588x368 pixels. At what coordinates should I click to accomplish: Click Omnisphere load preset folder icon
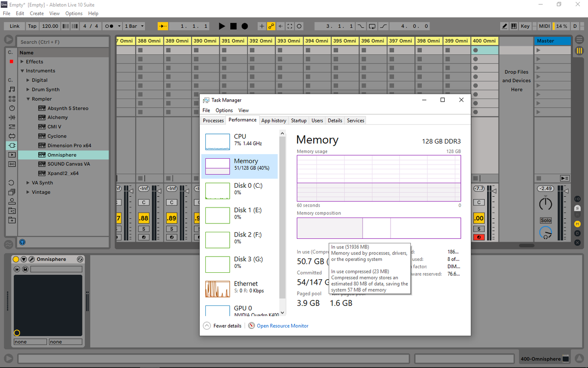click(x=17, y=269)
